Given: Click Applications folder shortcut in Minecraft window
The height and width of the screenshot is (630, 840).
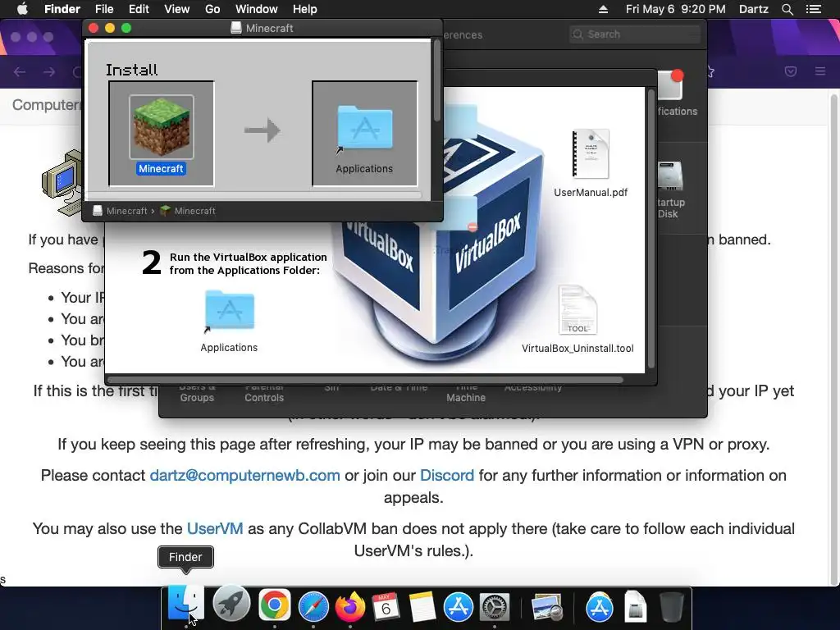Looking at the screenshot, I should pos(364,129).
